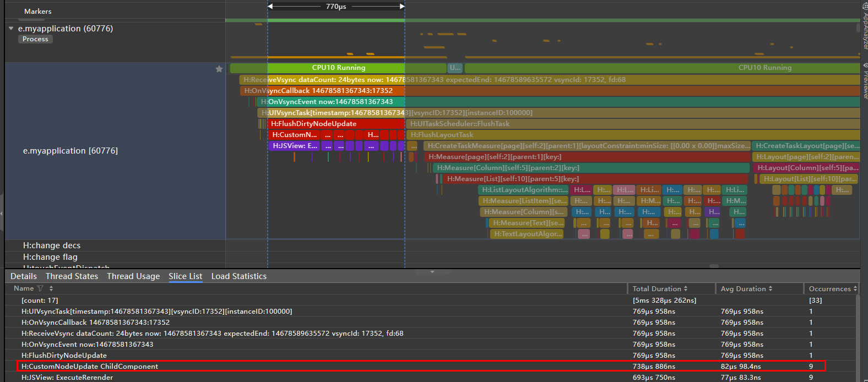This screenshot has height=382, width=868.
Task: Select the H:UIVsyncTask row in slice list
Action: (431, 311)
